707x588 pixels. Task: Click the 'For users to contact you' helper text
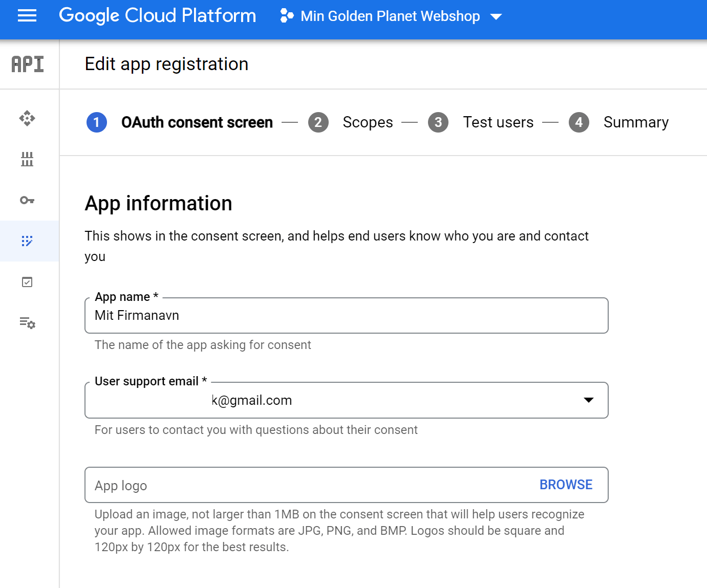(256, 430)
